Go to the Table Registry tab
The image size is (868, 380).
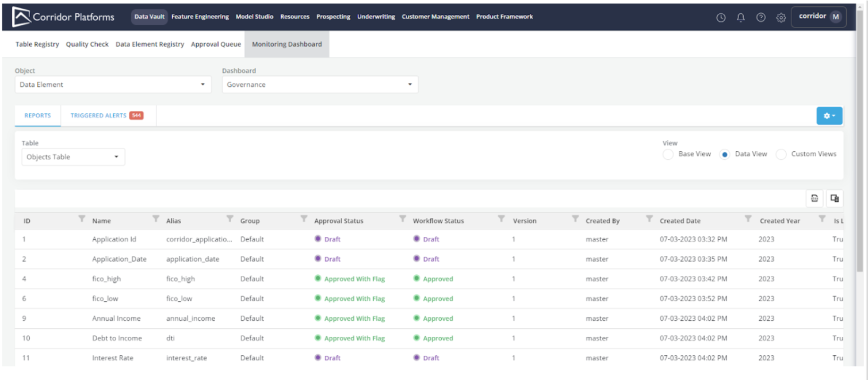click(x=37, y=44)
